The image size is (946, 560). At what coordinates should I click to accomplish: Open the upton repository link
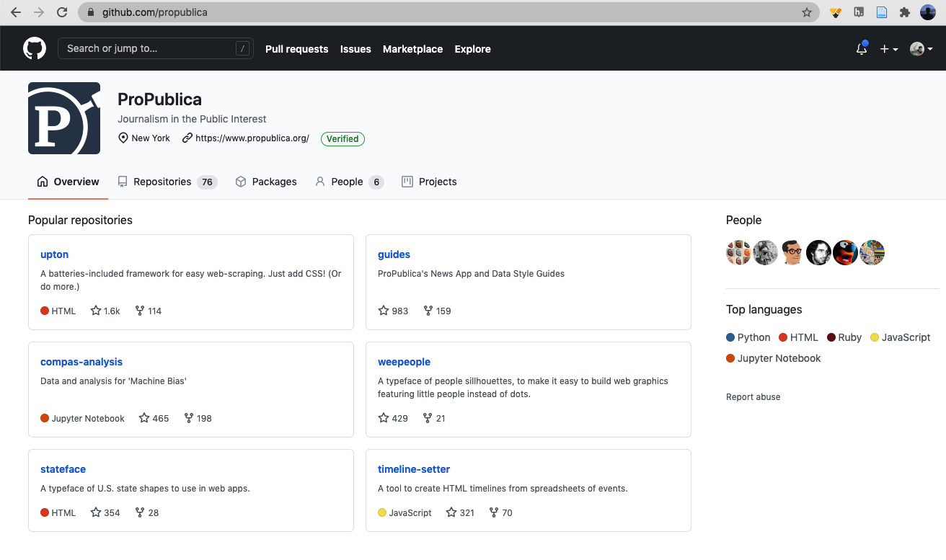[x=55, y=254]
